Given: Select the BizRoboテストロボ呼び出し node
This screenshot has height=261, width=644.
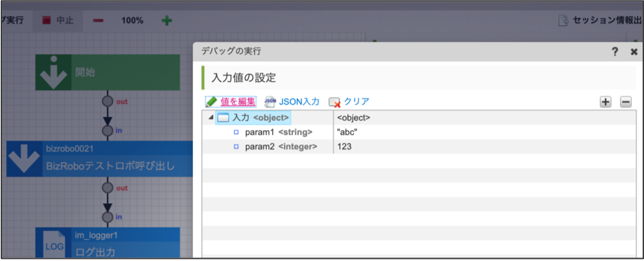Looking at the screenshot, I should coord(100,159).
